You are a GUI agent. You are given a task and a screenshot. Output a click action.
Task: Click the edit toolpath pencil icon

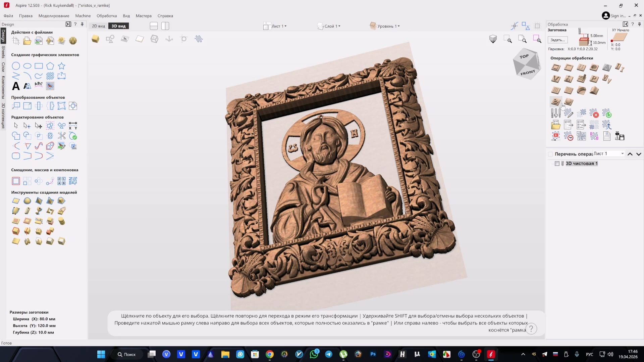click(x=569, y=113)
